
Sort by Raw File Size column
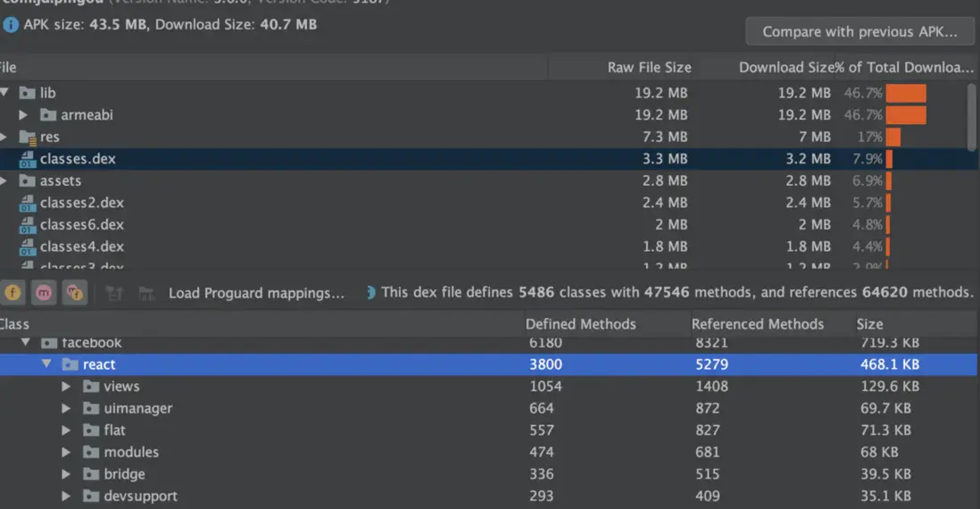pos(649,68)
